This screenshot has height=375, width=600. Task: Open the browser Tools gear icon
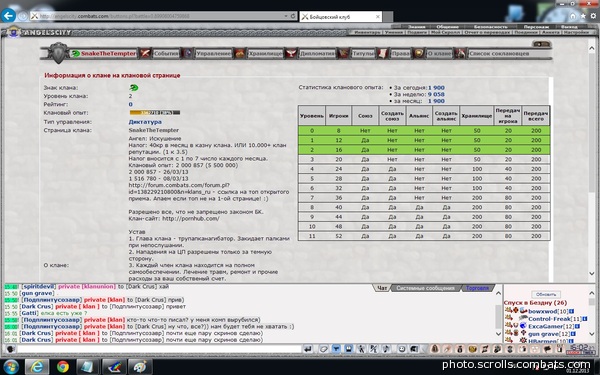click(x=593, y=16)
